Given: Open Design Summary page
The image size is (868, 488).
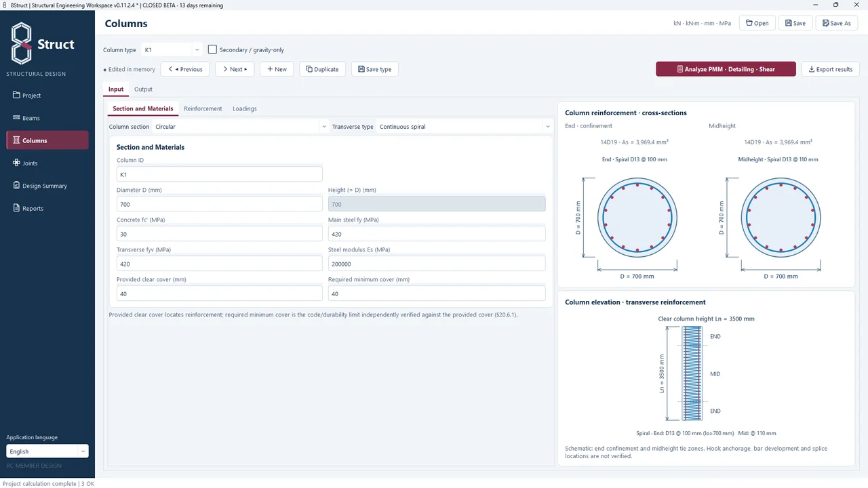Looking at the screenshot, I should pos(47,186).
